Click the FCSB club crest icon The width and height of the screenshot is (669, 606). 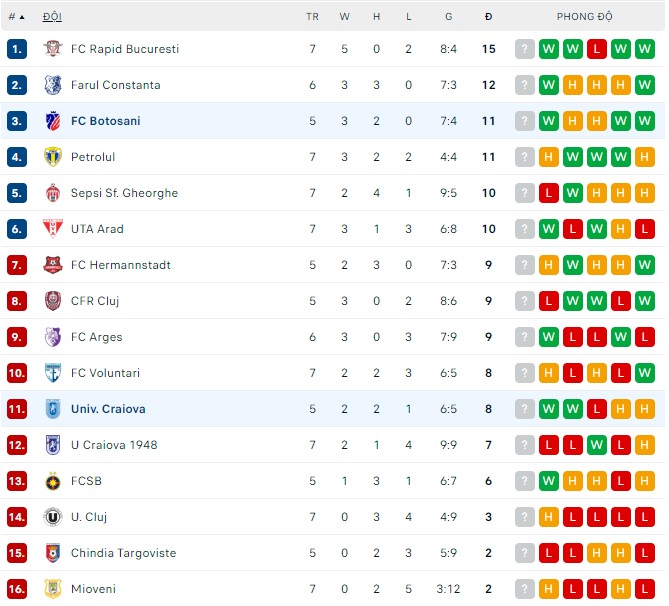pyautogui.click(x=53, y=481)
